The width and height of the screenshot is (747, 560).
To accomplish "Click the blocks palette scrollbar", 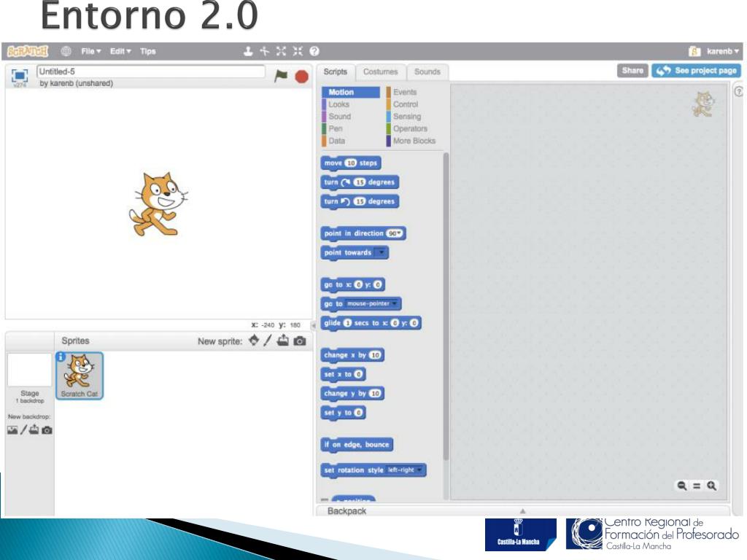I will click(446, 306).
